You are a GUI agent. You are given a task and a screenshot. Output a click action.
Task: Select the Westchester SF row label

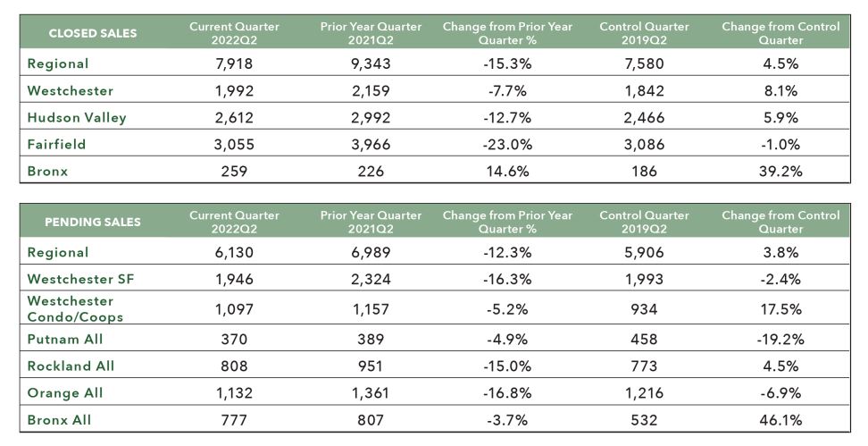click(x=81, y=279)
